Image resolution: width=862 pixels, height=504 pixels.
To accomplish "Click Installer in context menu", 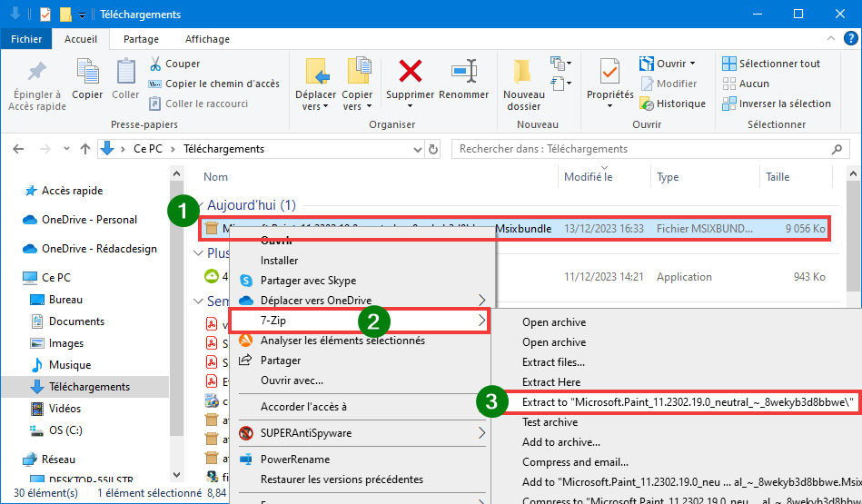I will pyautogui.click(x=279, y=261).
